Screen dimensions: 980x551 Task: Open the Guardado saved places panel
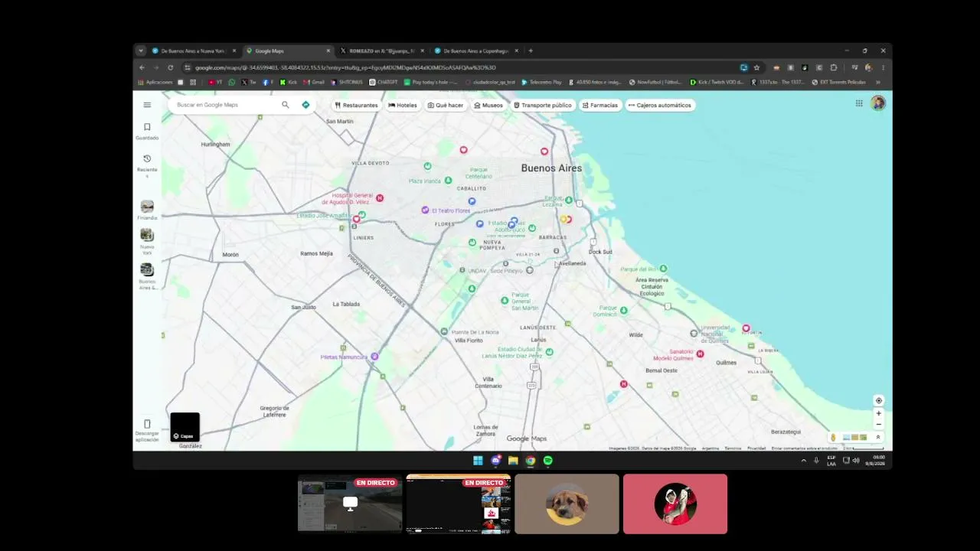[147, 131]
